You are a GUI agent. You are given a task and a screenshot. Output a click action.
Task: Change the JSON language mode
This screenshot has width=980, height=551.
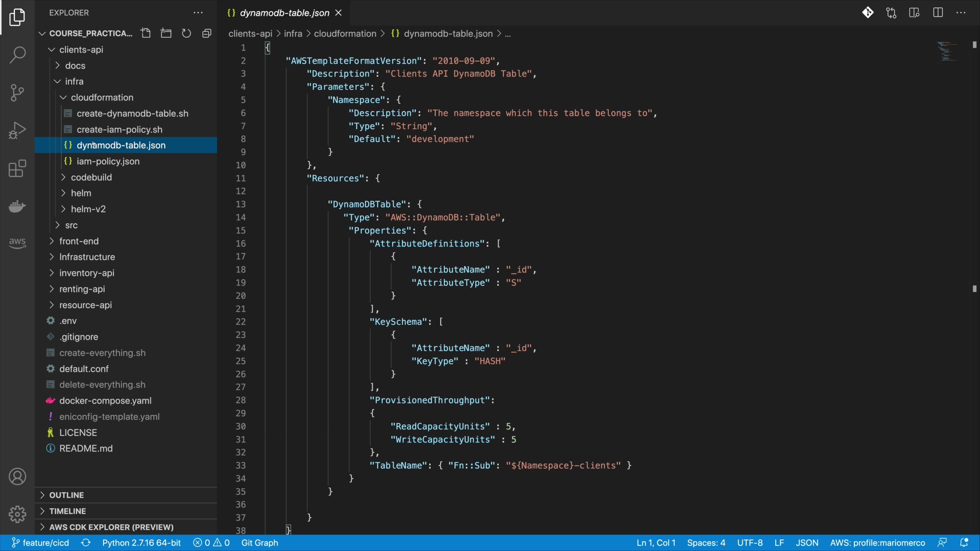point(806,543)
